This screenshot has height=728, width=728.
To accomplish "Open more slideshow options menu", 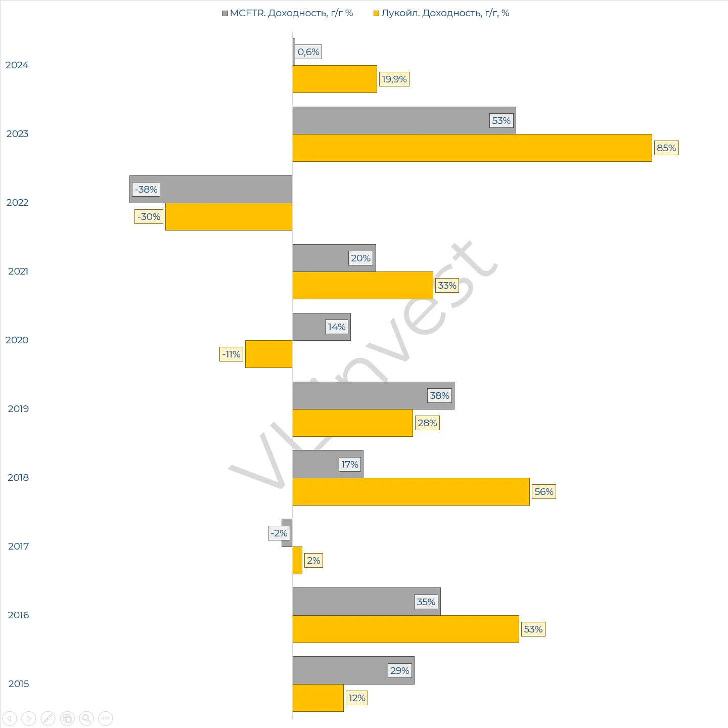I will click(x=106, y=718).
